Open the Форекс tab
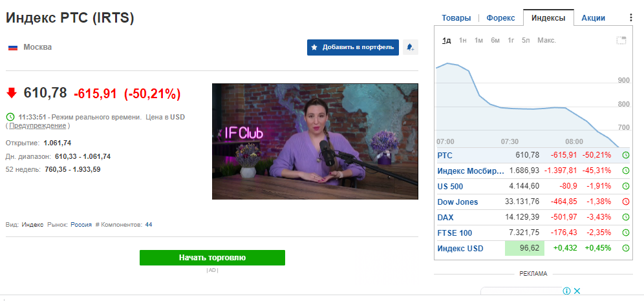This screenshot has height=301, width=644. click(500, 18)
